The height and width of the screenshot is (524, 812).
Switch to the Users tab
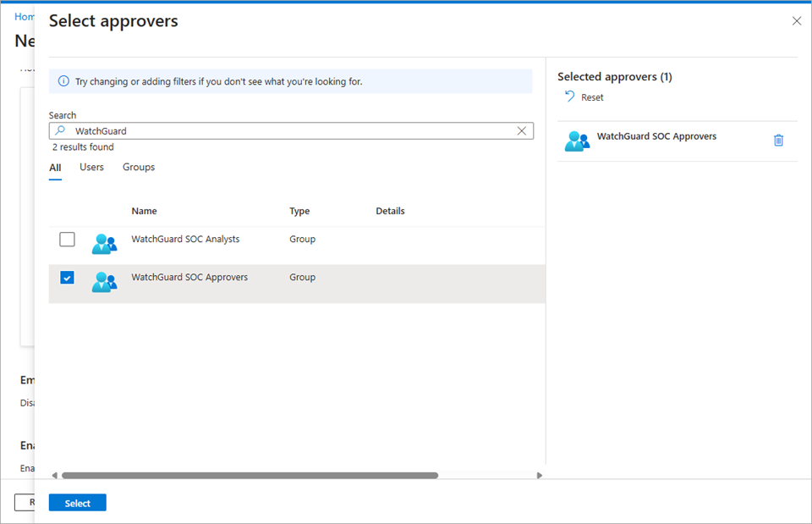[x=91, y=167]
